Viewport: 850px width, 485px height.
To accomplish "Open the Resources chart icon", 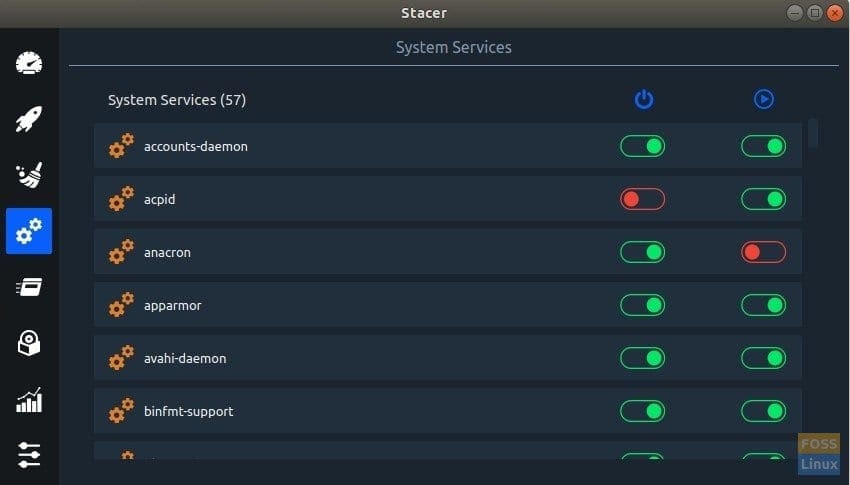I will 29,400.
